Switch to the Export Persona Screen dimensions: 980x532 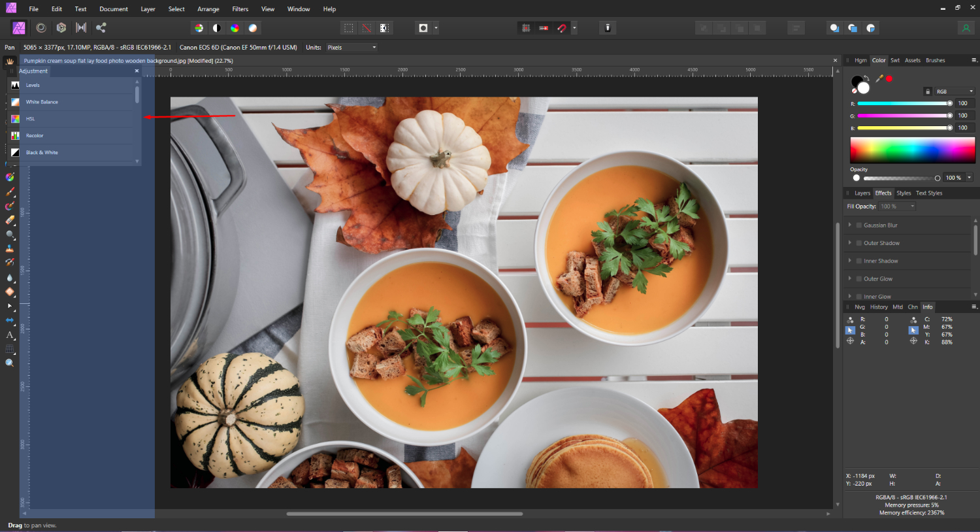[x=101, y=27]
